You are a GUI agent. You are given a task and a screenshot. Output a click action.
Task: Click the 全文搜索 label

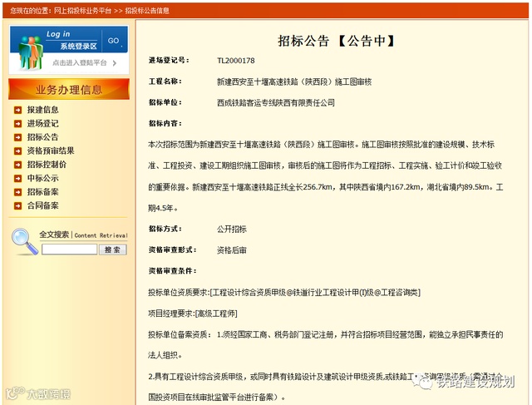click(x=54, y=235)
